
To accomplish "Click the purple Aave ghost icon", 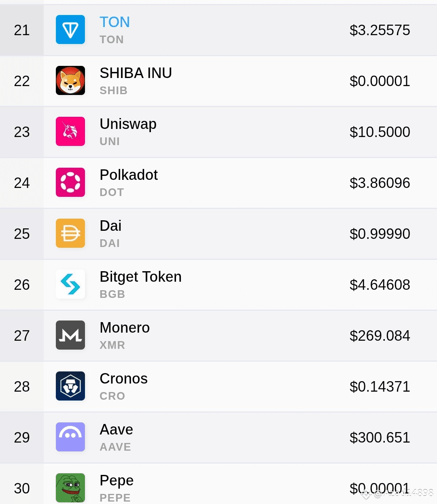I will [x=70, y=437].
